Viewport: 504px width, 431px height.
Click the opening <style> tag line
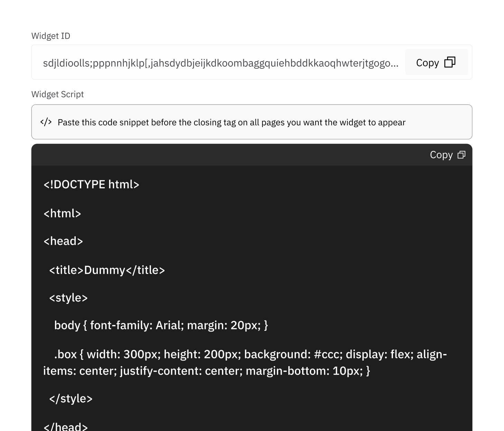(68, 298)
